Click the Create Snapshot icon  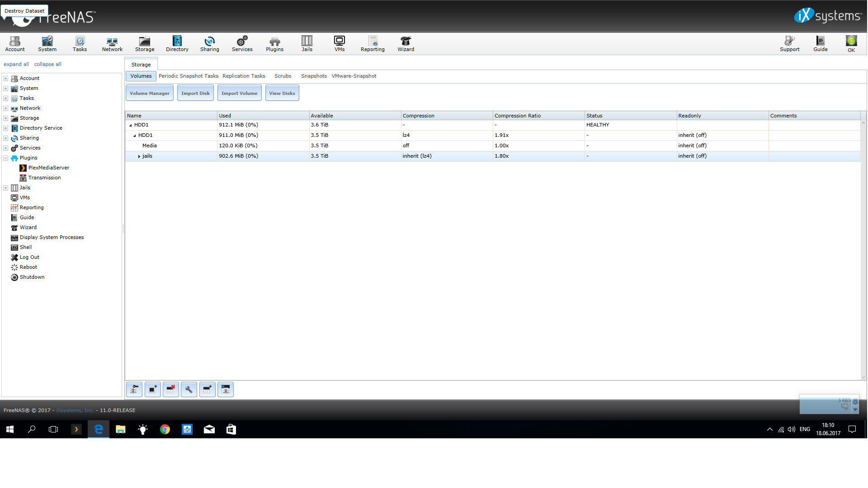153,389
